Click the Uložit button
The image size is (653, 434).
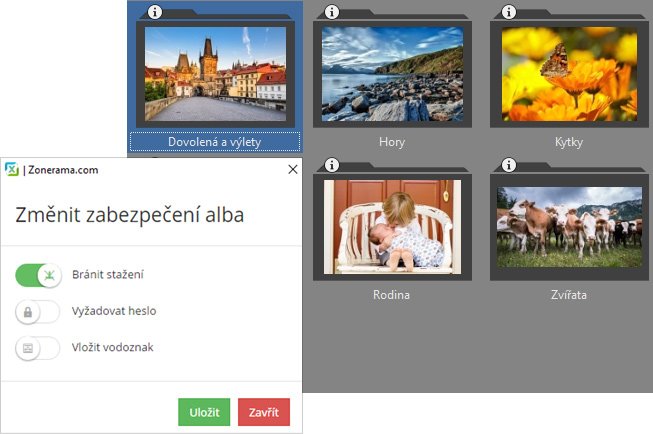pos(204,412)
